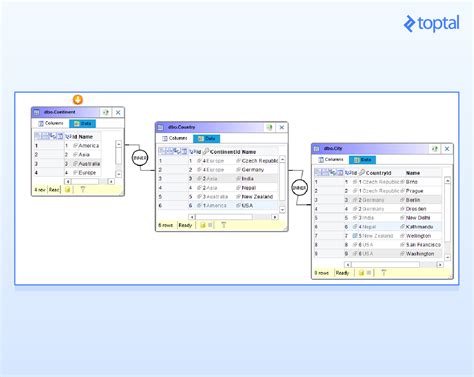Click the yellow icon in dbo.City status bar
The width and height of the screenshot is (474, 377).
pos(361,273)
